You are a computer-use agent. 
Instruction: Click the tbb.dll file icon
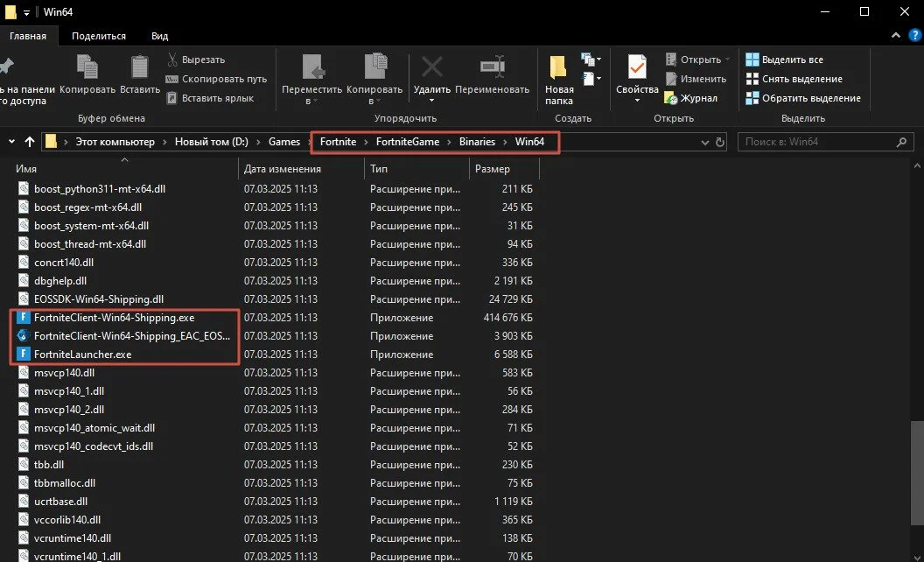tap(23, 465)
